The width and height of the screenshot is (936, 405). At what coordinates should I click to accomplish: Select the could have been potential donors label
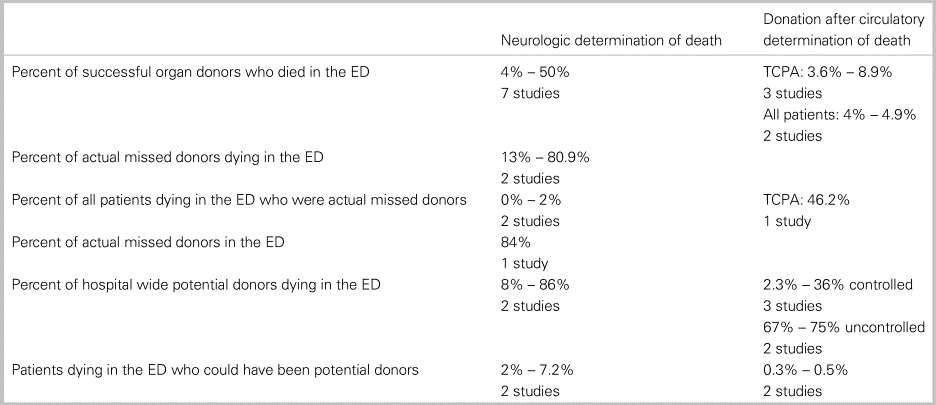pos(214,370)
